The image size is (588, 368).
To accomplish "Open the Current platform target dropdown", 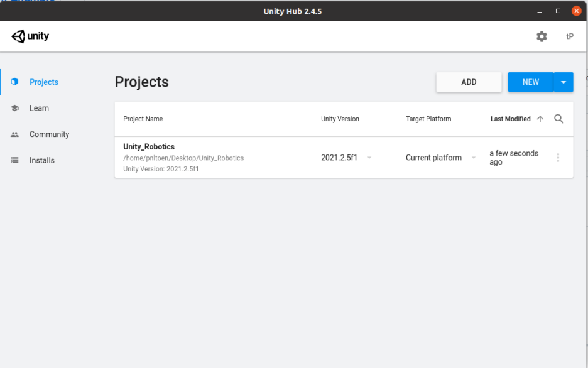I will pos(440,158).
